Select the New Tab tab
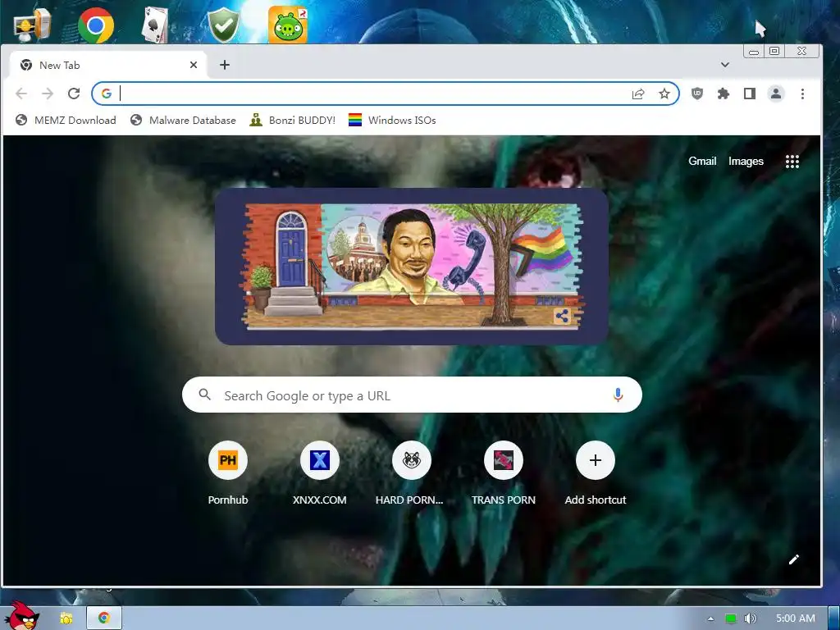840x630 pixels. pyautogui.click(x=107, y=66)
